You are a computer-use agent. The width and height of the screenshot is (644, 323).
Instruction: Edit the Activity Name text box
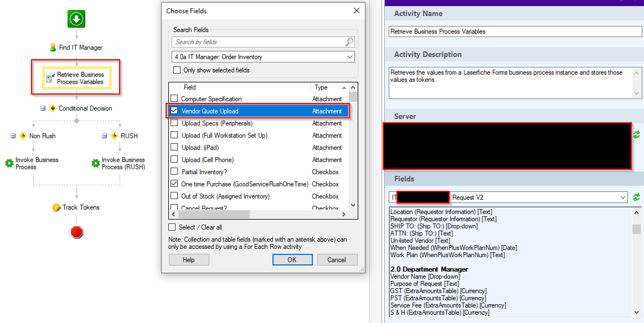(x=515, y=32)
